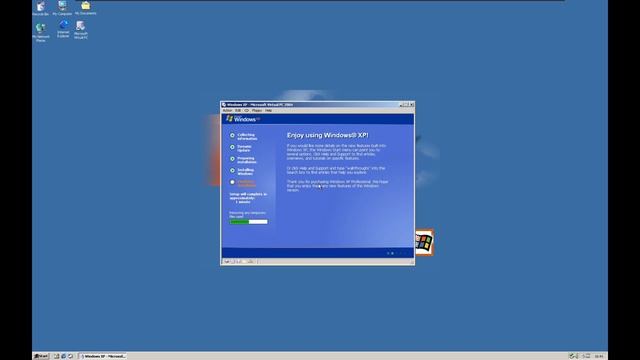Open the My Documents desktop icon
Screen dimensions: 640x360
[85, 8]
